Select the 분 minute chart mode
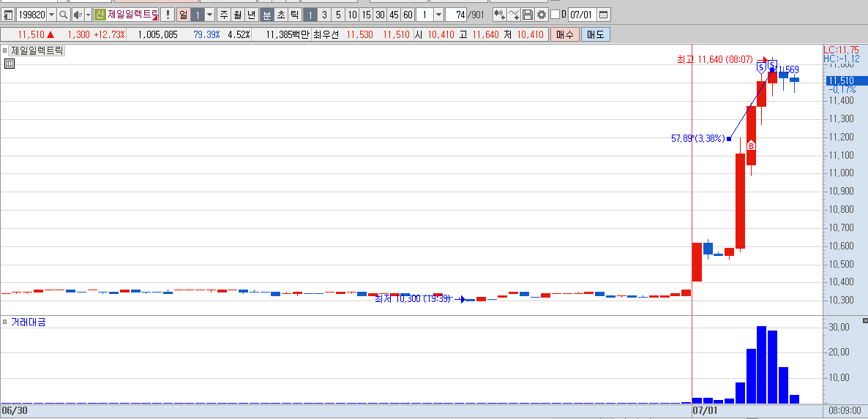 [x=267, y=15]
